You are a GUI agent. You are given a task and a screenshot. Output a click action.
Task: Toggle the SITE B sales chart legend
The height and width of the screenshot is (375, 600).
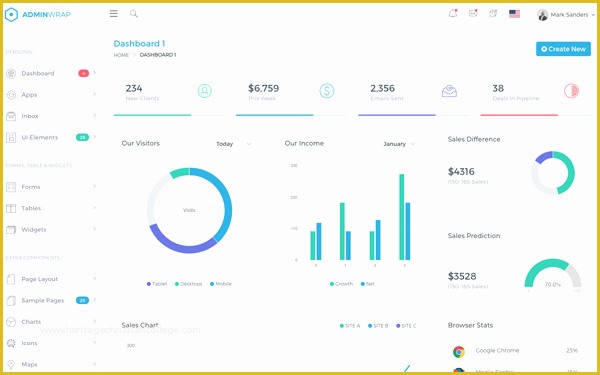tap(378, 326)
